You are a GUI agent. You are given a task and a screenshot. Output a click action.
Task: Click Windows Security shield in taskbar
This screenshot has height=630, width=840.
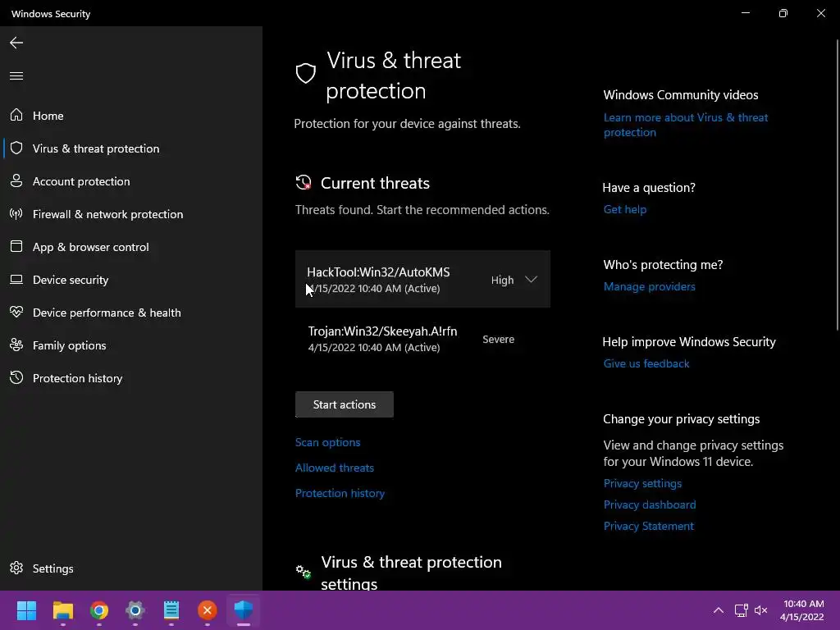click(243, 610)
